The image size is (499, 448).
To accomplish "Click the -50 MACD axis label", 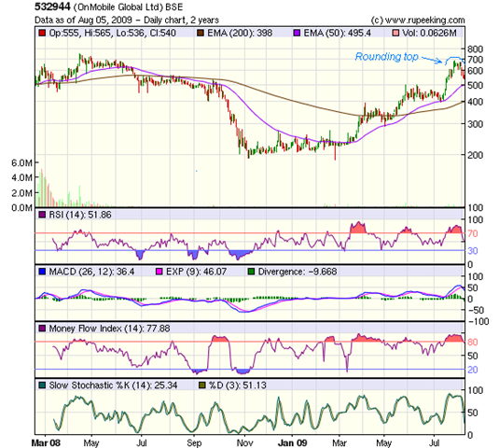I will (x=475, y=310).
